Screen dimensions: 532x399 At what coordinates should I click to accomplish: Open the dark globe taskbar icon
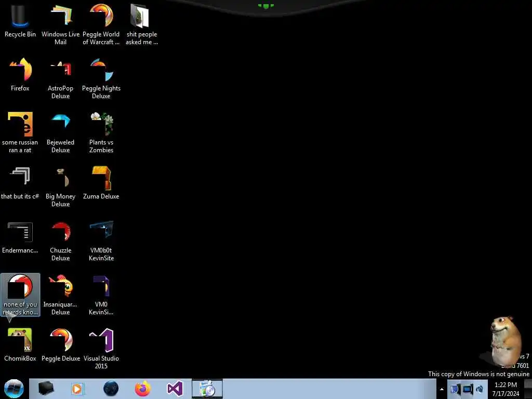(x=111, y=389)
